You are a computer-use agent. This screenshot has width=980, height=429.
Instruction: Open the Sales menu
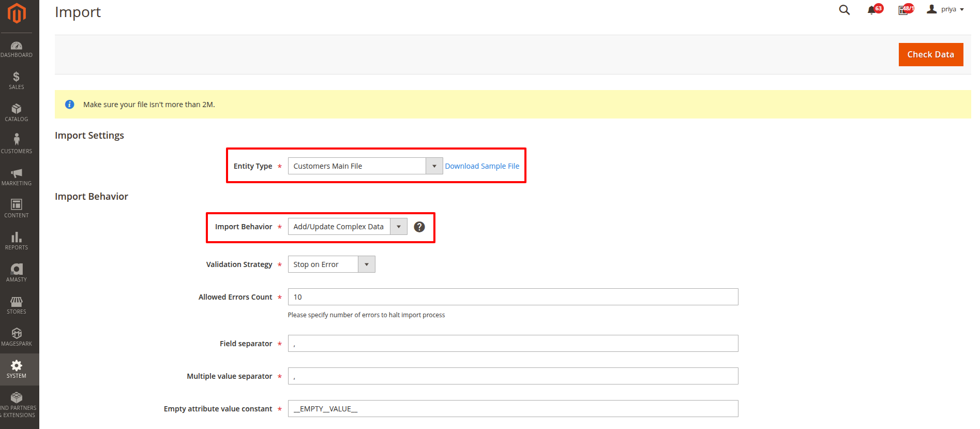pyautogui.click(x=17, y=81)
